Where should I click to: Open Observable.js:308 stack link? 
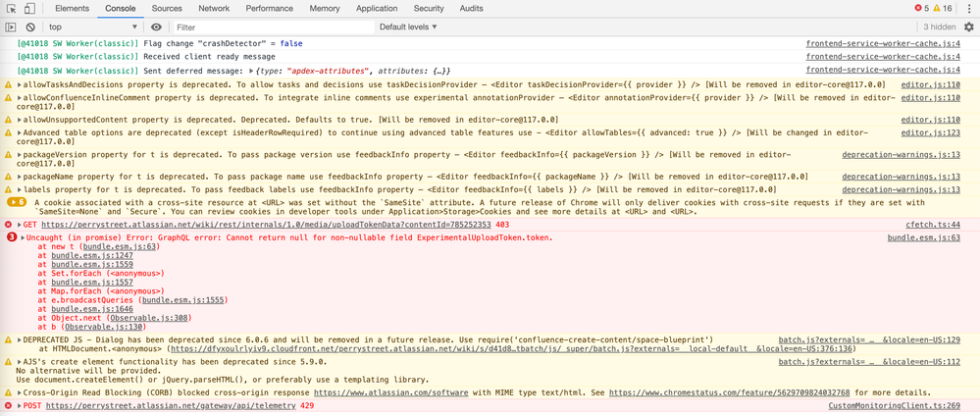click(x=149, y=318)
